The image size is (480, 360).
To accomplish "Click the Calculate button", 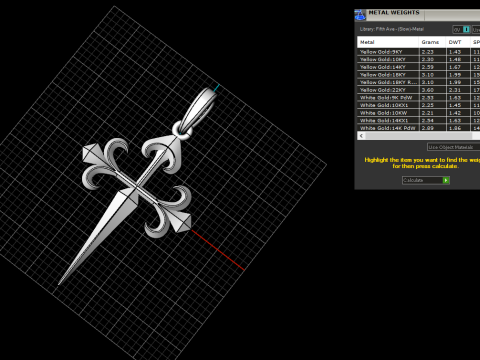I will (x=426, y=180).
